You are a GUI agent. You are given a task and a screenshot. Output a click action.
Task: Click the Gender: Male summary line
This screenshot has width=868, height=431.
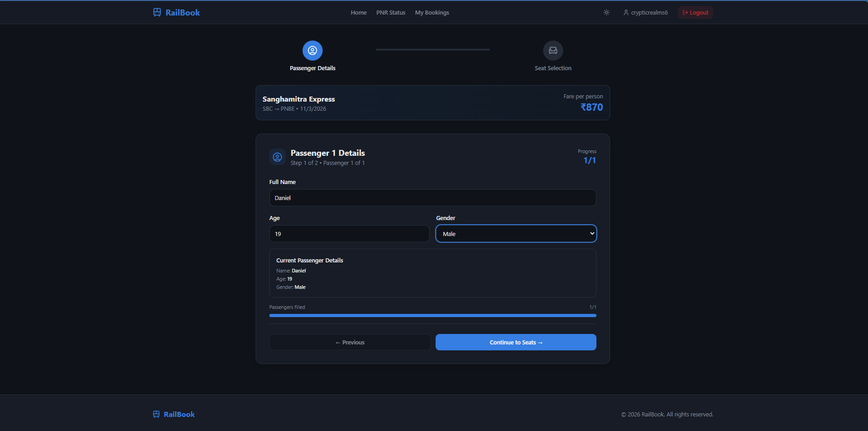coord(291,287)
